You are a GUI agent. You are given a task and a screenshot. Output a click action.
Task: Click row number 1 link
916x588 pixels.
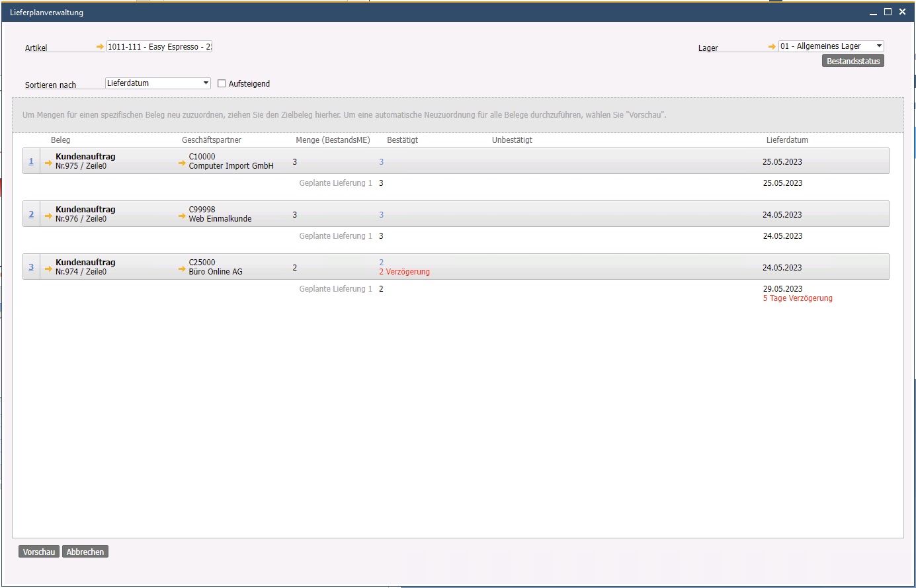[x=31, y=161]
